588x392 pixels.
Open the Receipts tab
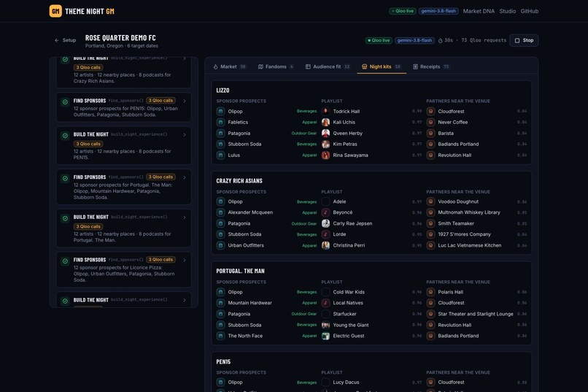tap(431, 66)
